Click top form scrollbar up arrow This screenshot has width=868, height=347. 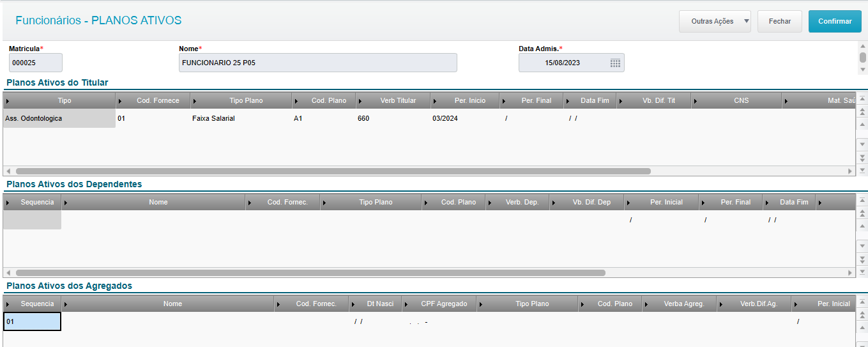click(862, 46)
